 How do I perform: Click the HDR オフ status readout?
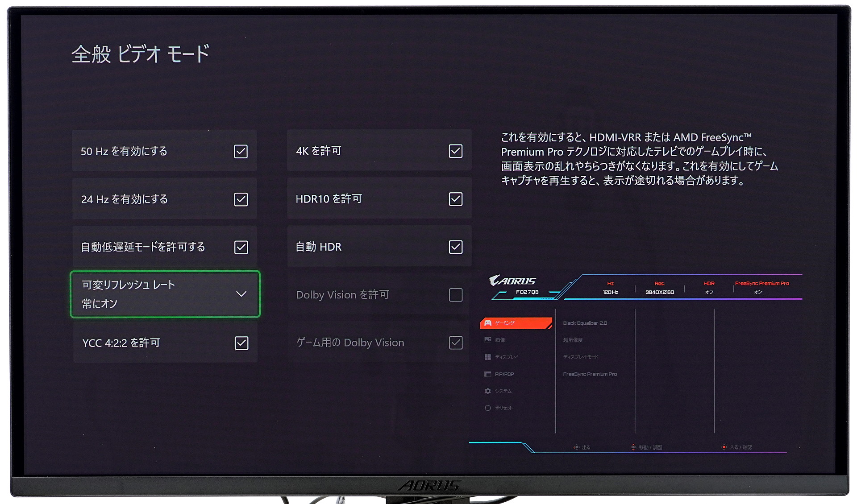[709, 288]
